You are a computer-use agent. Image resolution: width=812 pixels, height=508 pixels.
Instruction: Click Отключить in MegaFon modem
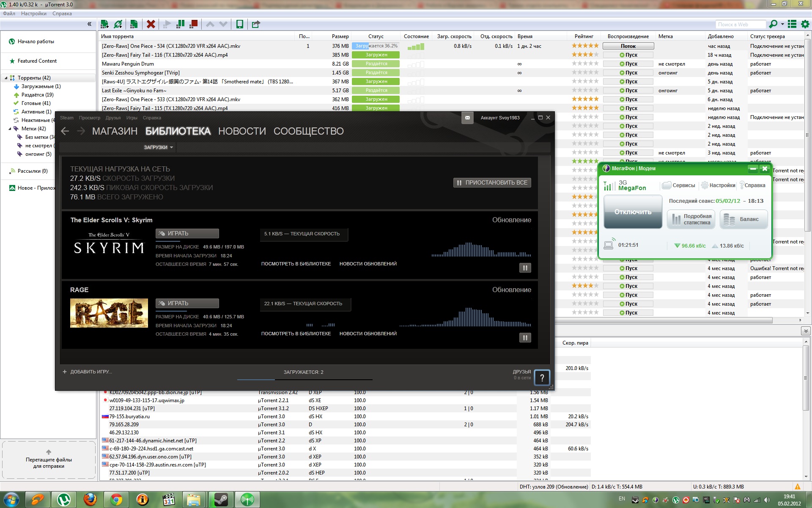point(633,212)
